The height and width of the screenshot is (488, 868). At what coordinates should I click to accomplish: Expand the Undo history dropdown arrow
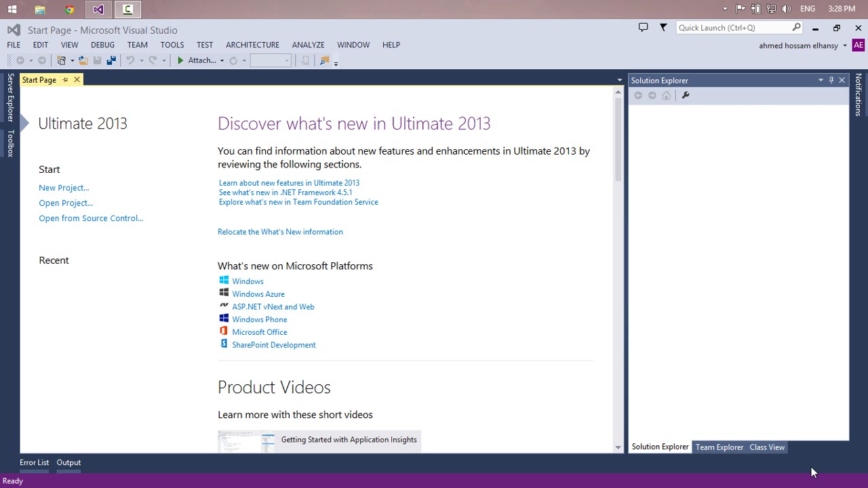(x=141, y=61)
